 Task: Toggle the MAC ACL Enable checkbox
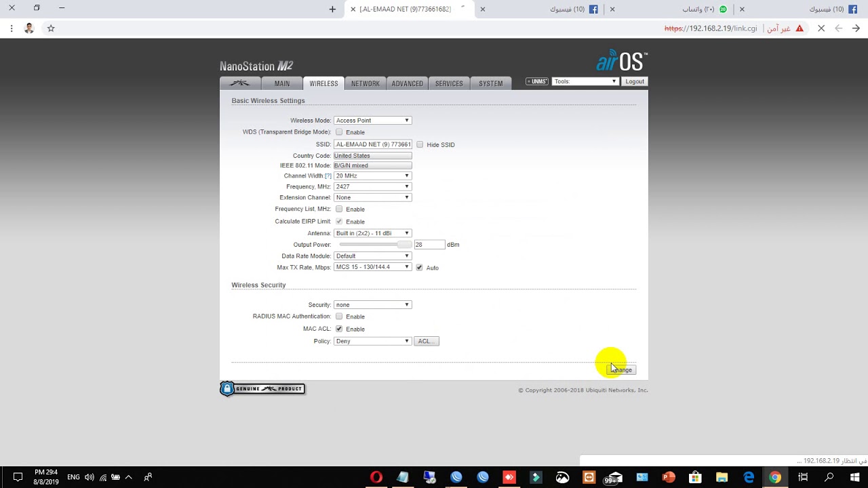pyautogui.click(x=339, y=329)
